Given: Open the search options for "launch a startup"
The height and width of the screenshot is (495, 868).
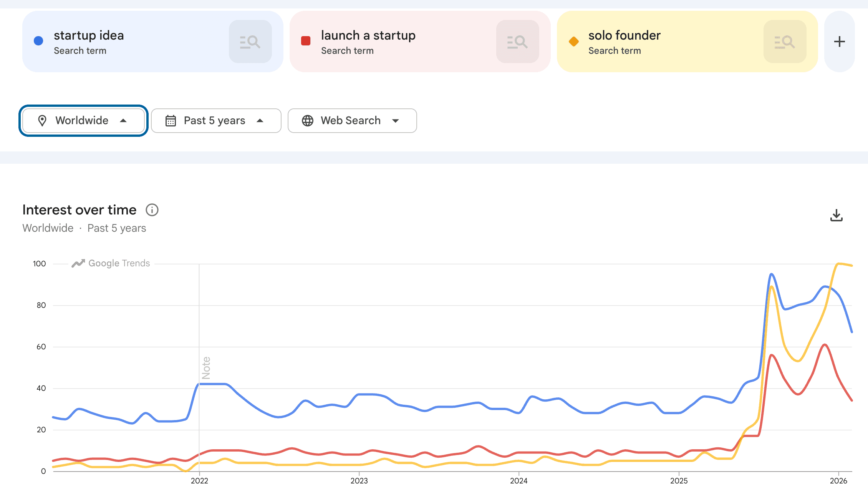Looking at the screenshot, I should click(x=517, y=42).
